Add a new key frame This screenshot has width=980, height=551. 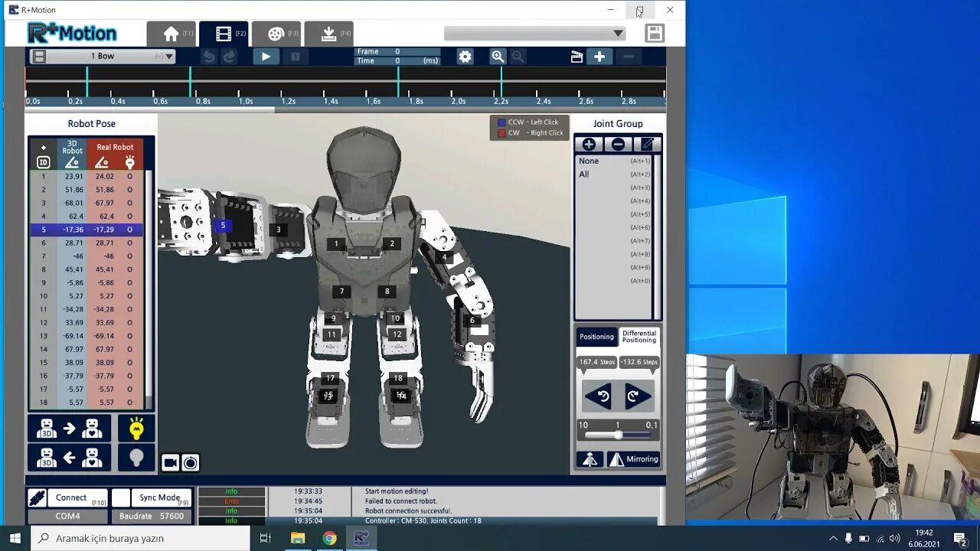click(599, 56)
